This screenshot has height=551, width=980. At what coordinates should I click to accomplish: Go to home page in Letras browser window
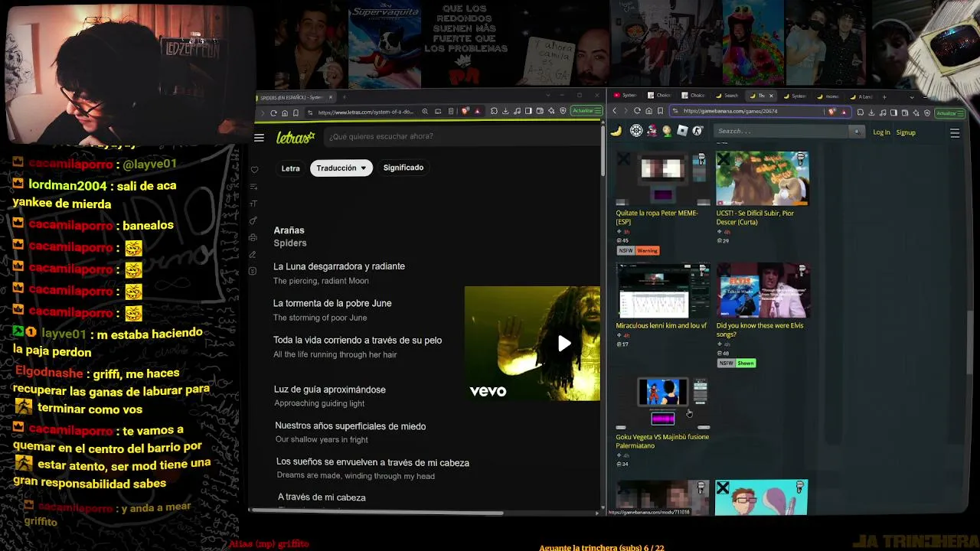[x=285, y=112]
